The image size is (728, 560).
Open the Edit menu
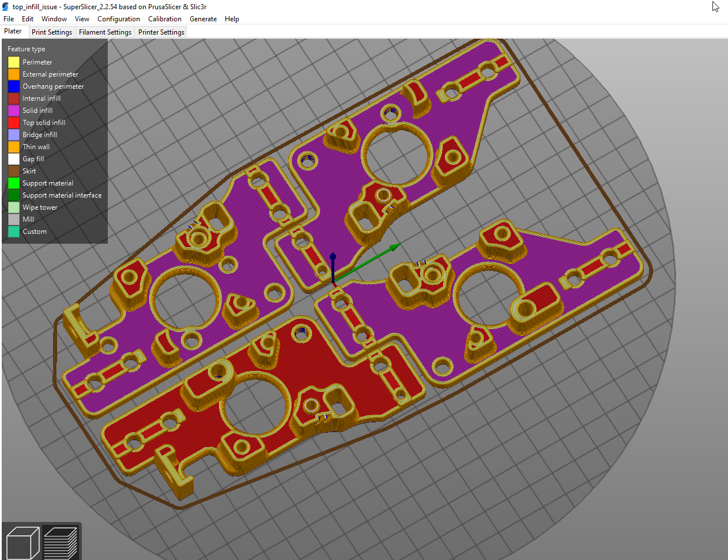tap(28, 19)
